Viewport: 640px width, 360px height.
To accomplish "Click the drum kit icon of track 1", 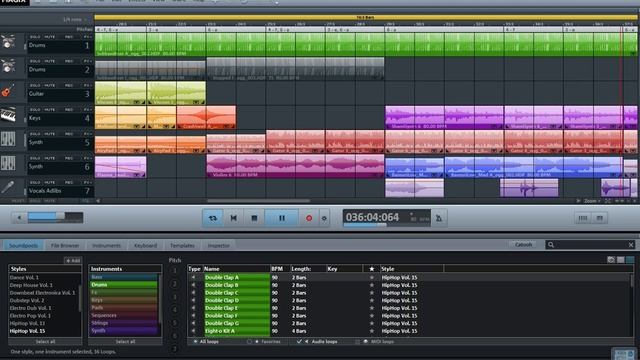I will pyautogui.click(x=8, y=42).
